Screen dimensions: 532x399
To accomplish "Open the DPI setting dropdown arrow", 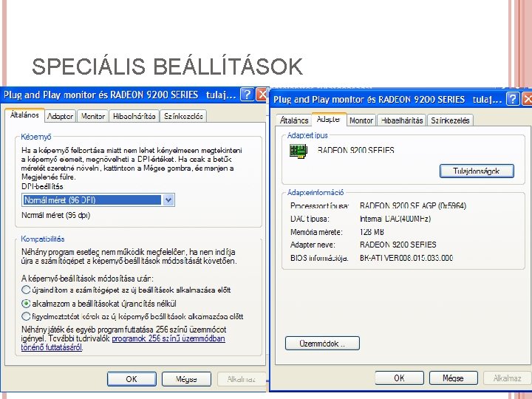I will [168, 200].
